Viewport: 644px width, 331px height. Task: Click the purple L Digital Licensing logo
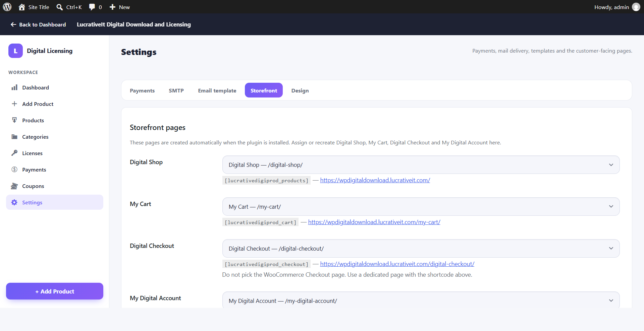click(15, 51)
